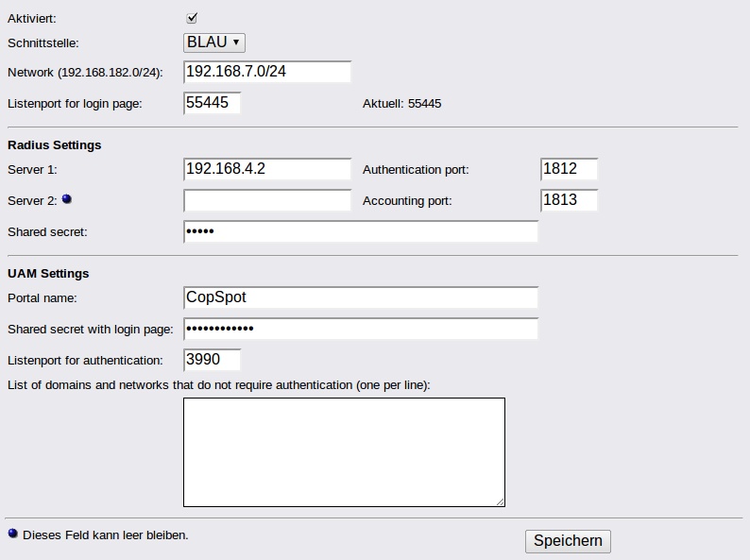Click the Aktuell: 55445 text
The height and width of the screenshot is (560, 750).
pyautogui.click(x=401, y=104)
